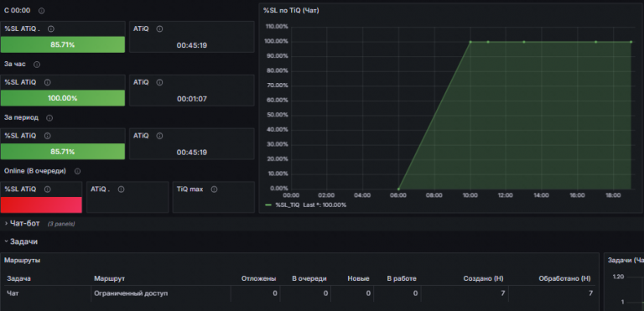
Task: Sort table by Задача column header
Action: 19,278
